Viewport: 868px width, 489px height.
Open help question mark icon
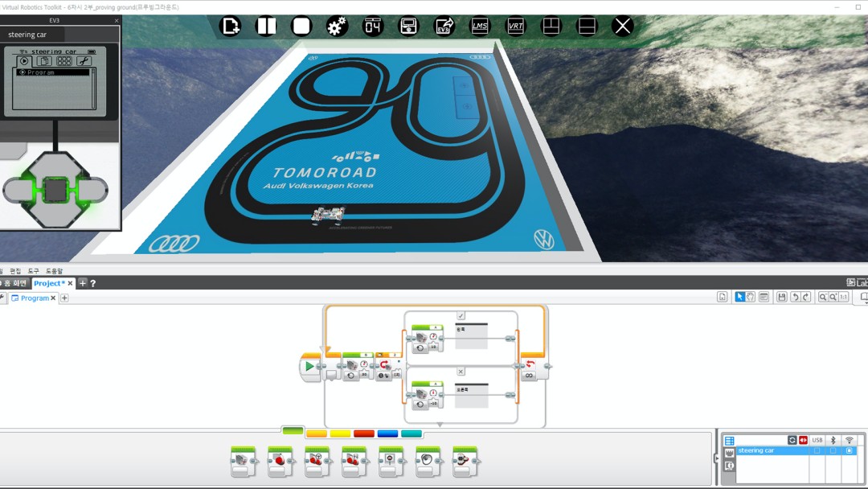93,283
